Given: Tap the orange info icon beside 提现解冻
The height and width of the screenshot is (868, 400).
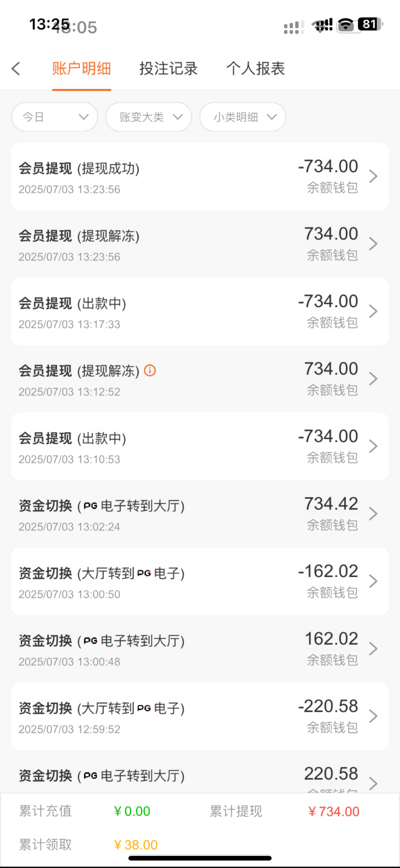Looking at the screenshot, I should click(x=150, y=371).
